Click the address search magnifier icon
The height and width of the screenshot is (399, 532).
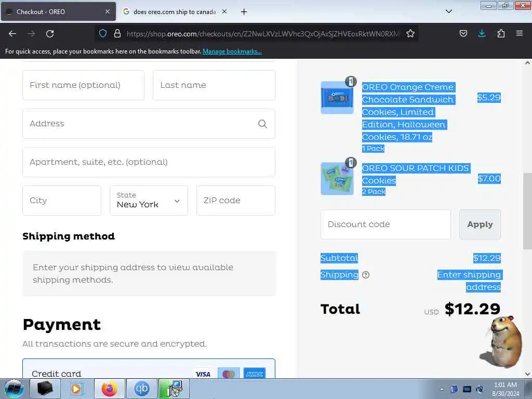[x=262, y=124]
